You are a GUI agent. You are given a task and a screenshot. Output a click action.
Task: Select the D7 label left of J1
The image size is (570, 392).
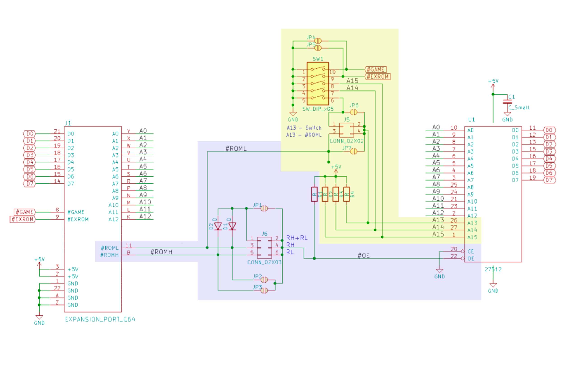30,184
